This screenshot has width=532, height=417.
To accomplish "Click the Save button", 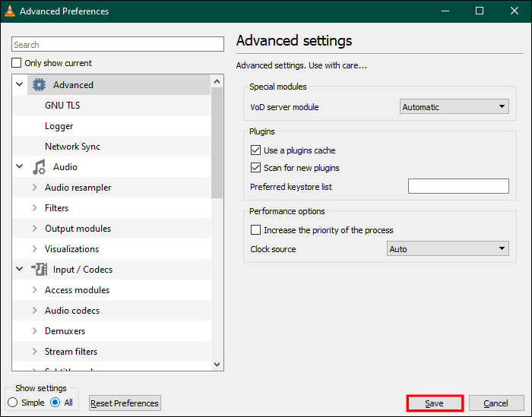I will 435,403.
